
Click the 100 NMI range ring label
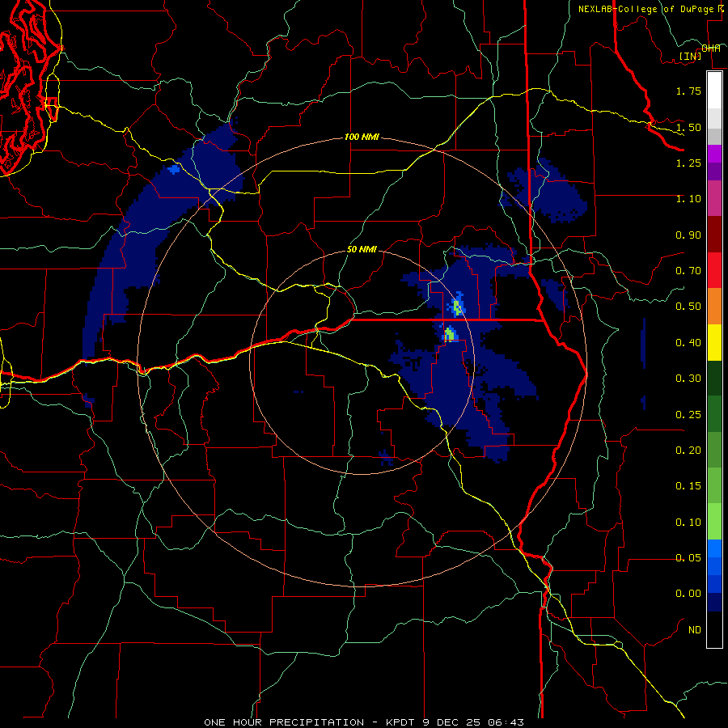pos(362,137)
